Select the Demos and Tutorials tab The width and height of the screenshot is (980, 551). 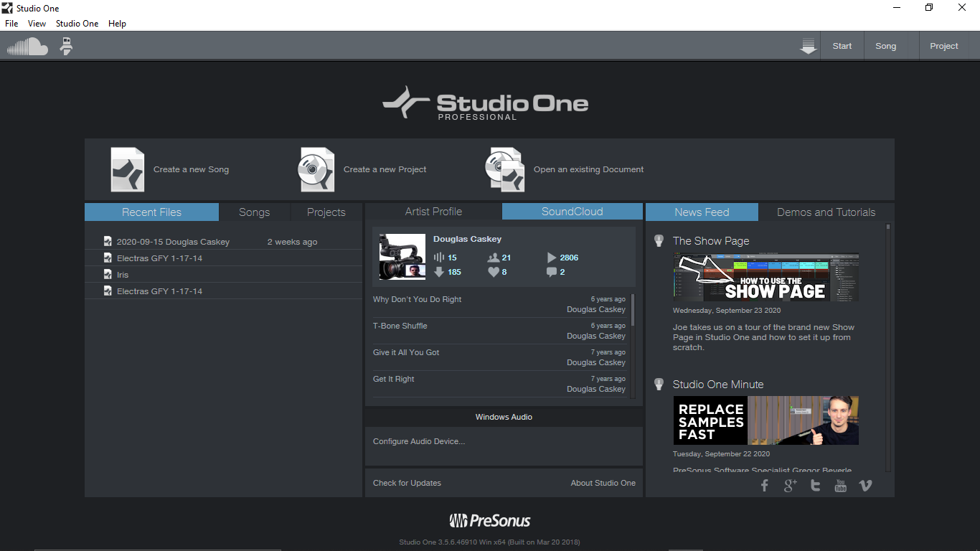tap(826, 212)
